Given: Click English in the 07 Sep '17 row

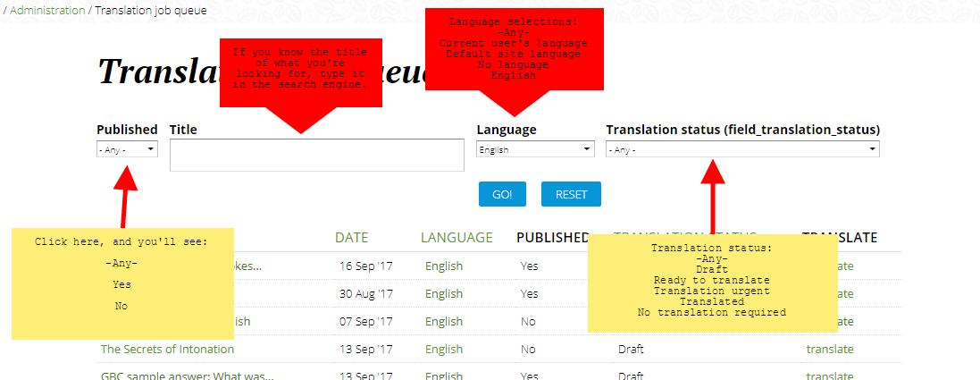Looking at the screenshot, I should (x=444, y=321).
